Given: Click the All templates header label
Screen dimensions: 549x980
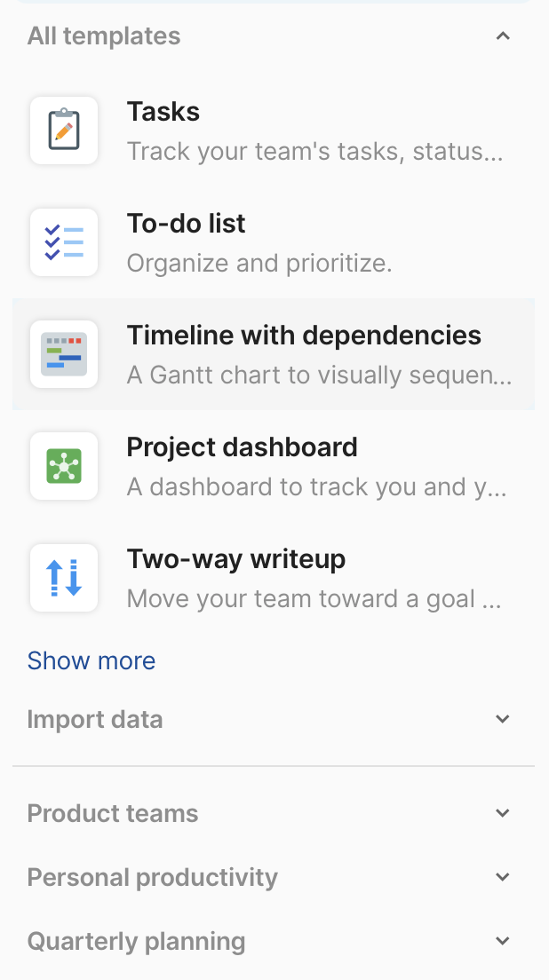Looking at the screenshot, I should tap(104, 36).
